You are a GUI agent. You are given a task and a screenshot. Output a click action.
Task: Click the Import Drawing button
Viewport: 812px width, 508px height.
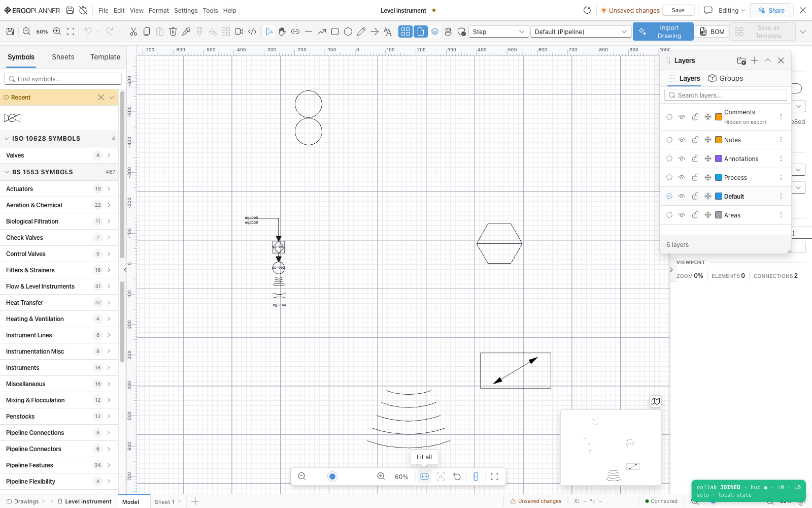(x=663, y=31)
